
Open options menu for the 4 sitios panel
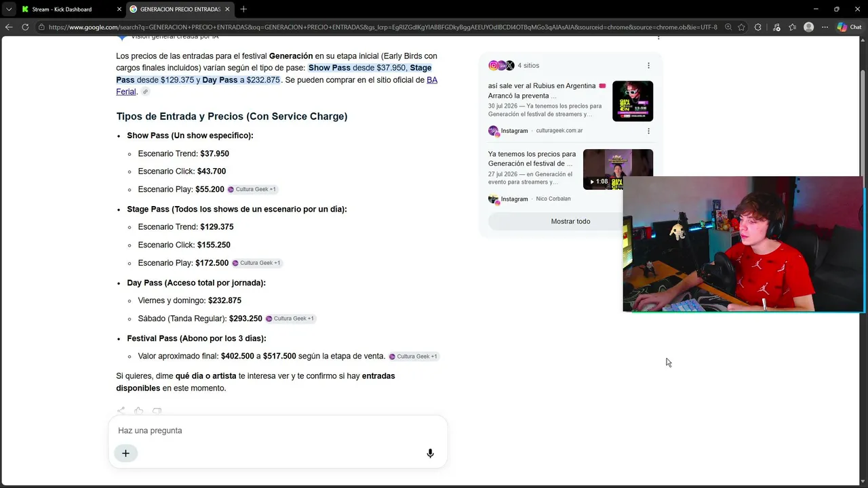click(x=648, y=66)
